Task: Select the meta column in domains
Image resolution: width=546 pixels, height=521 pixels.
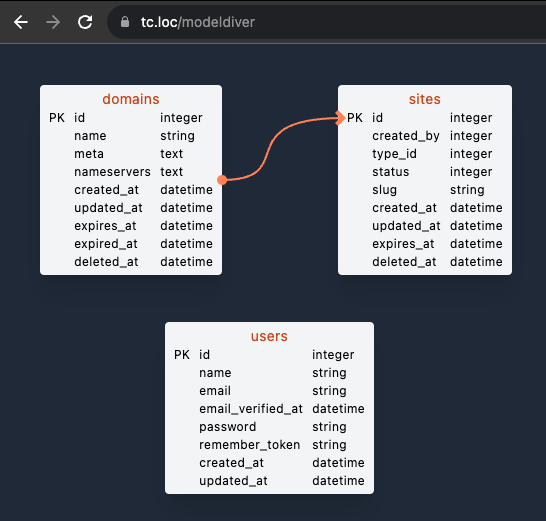Action: point(89,154)
